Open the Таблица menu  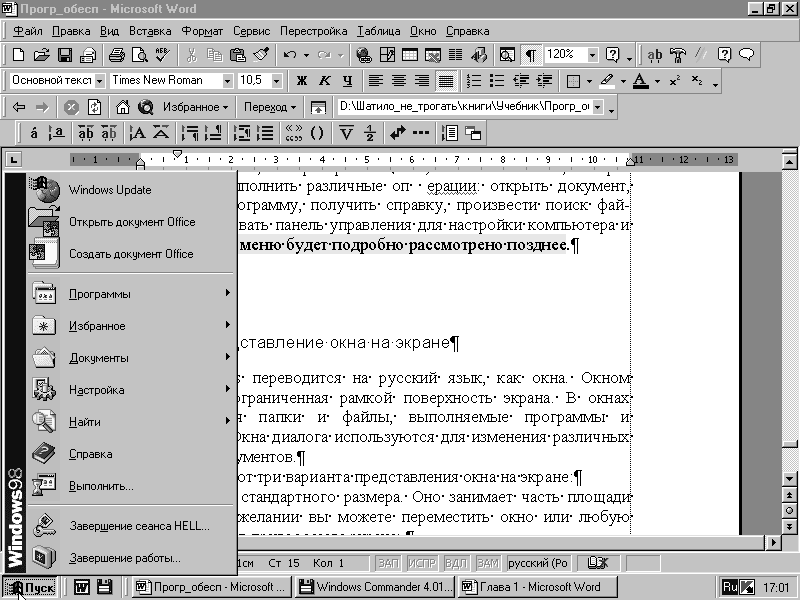(378, 31)
